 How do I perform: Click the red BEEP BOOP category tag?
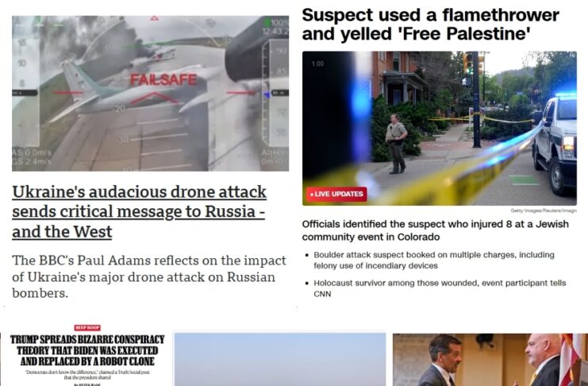[x=87, y=328]
